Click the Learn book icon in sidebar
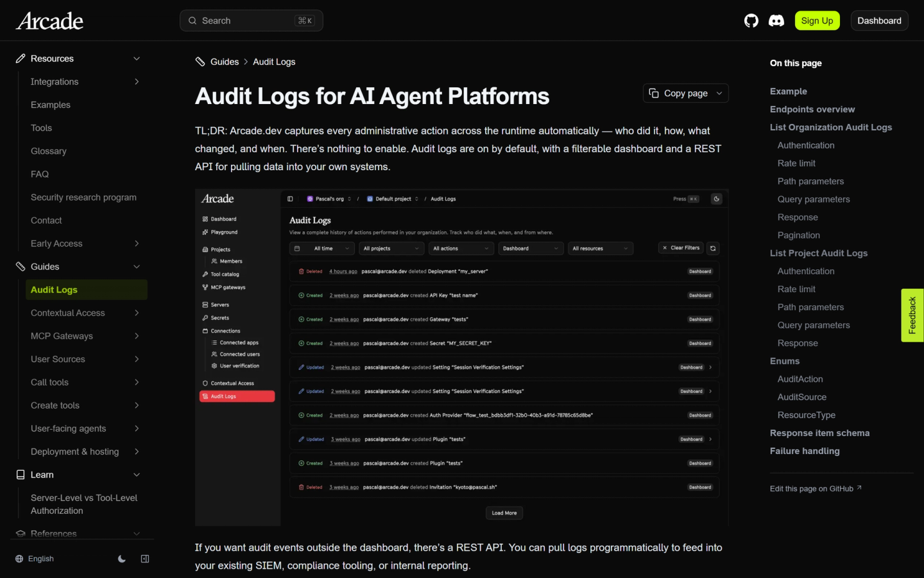This screenshot has width=924, height=578. [21, 475]
